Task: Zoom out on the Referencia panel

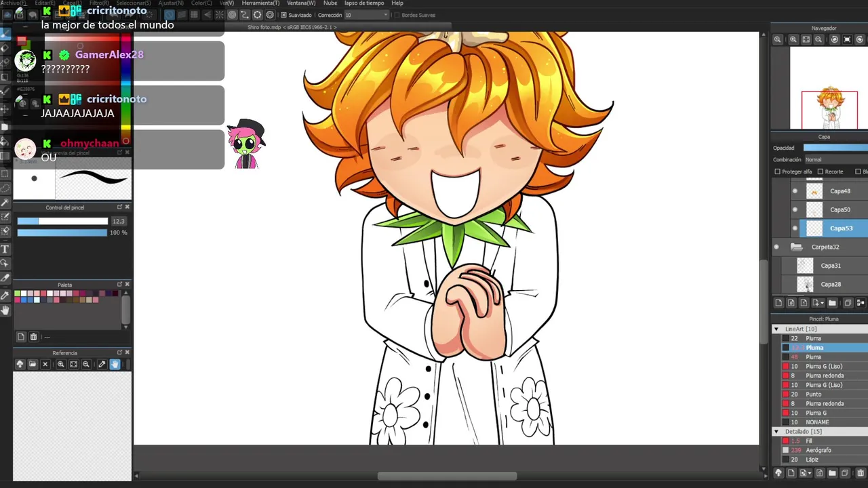Action: pos(86,365)
